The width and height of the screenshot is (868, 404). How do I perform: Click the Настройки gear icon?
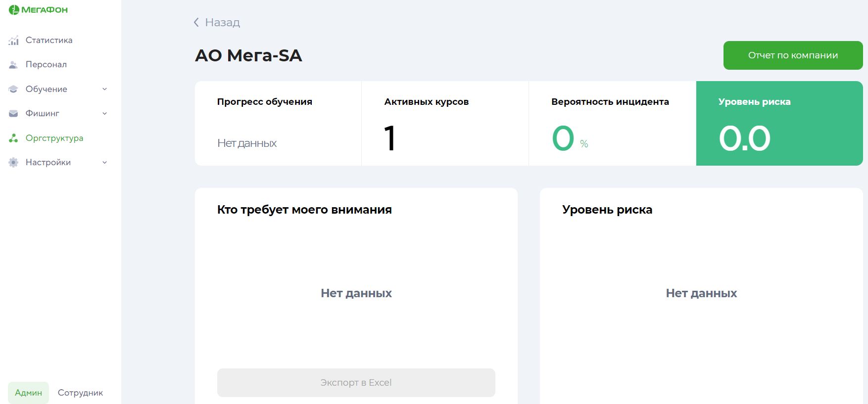pos(13,163)
